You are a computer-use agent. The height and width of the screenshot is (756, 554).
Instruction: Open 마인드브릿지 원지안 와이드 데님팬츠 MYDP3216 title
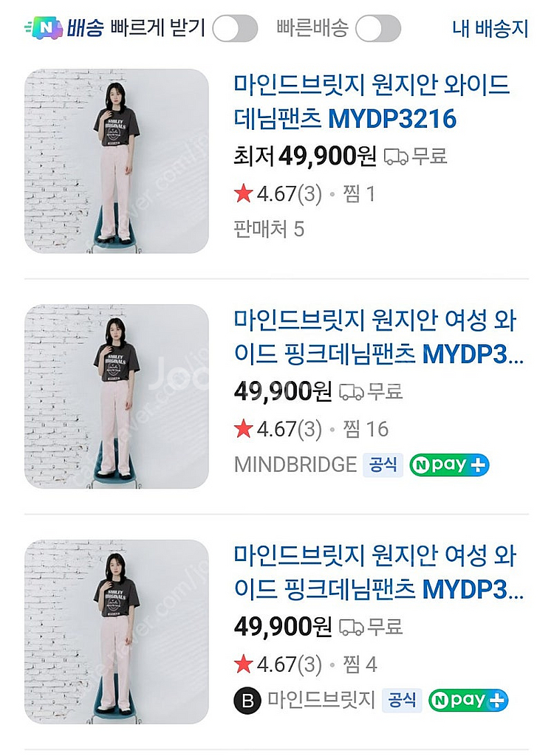[x=372, y=101]
